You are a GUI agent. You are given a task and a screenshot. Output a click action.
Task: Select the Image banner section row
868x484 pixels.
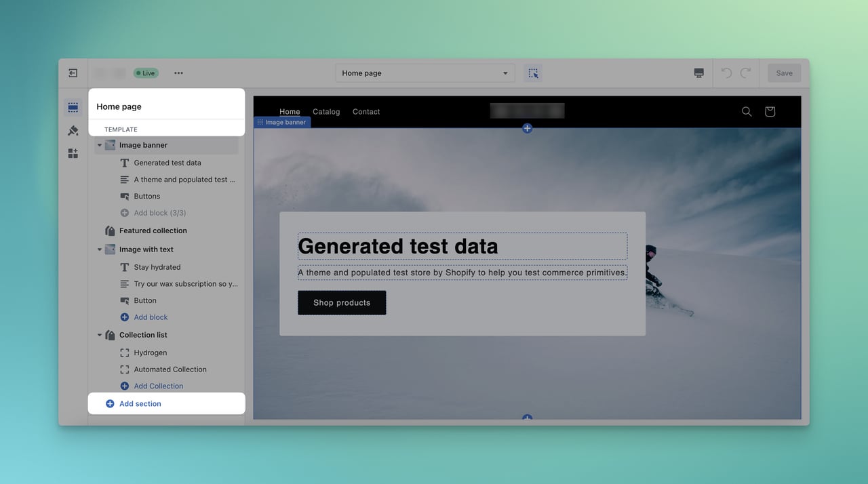[167, 145]
